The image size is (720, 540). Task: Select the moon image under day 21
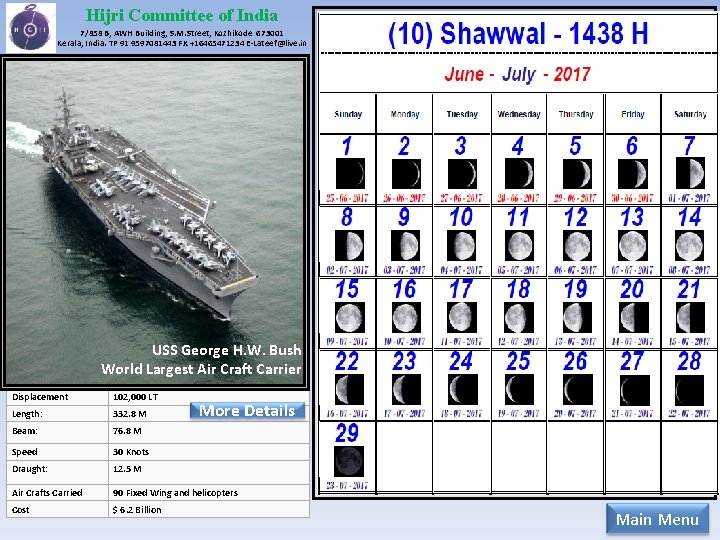pyautogui.click(x=690, y=317)
